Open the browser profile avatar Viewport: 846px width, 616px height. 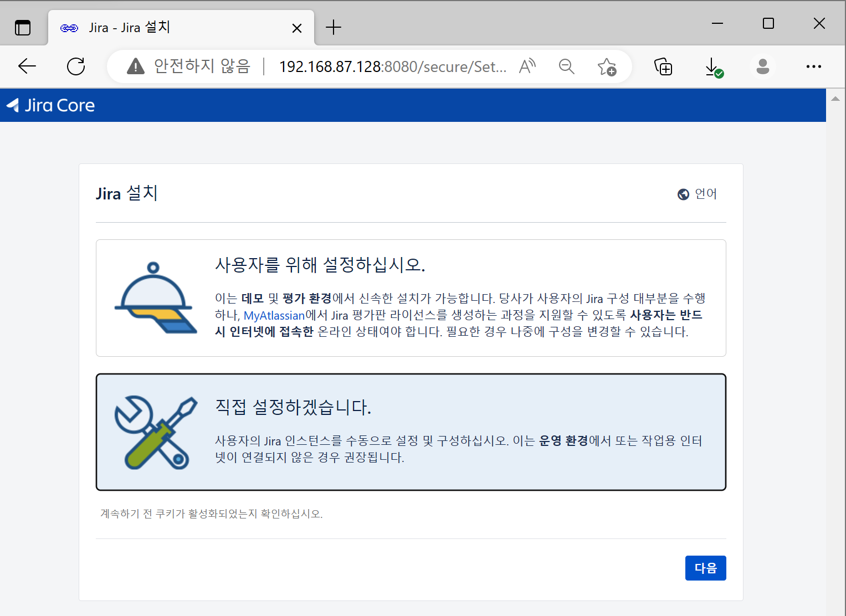(763, 66)
